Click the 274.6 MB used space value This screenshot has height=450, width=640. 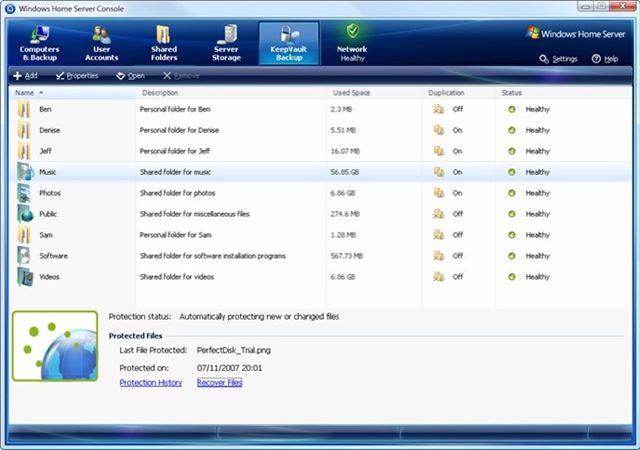pos(345,214)
